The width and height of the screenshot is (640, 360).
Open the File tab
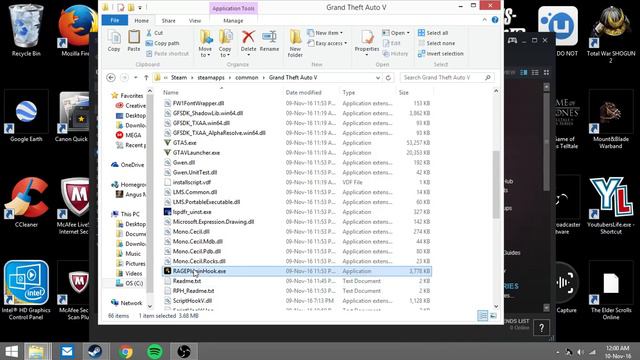[x=115, y=20]
